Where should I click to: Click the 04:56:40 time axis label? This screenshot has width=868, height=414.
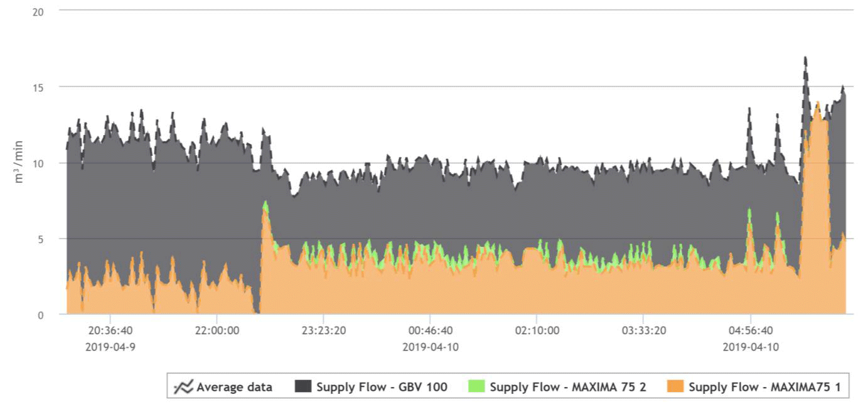click(x=750, y=330)
